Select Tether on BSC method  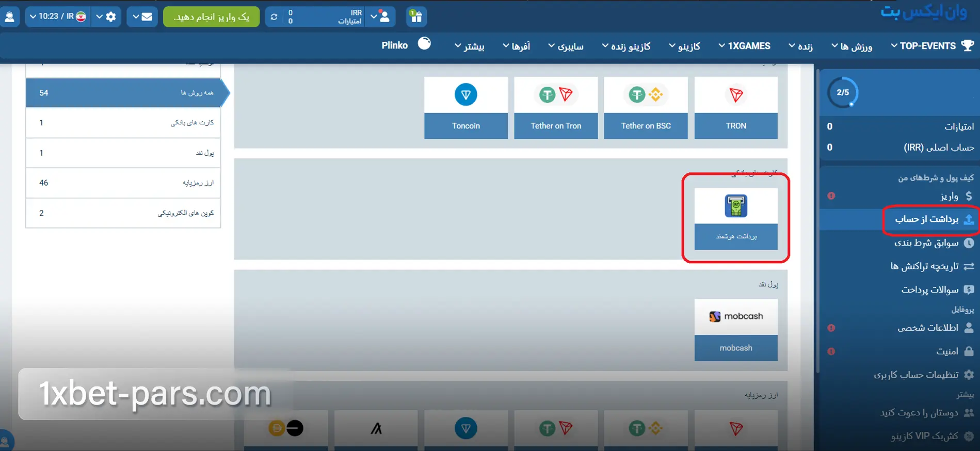(x=646, y=108)
